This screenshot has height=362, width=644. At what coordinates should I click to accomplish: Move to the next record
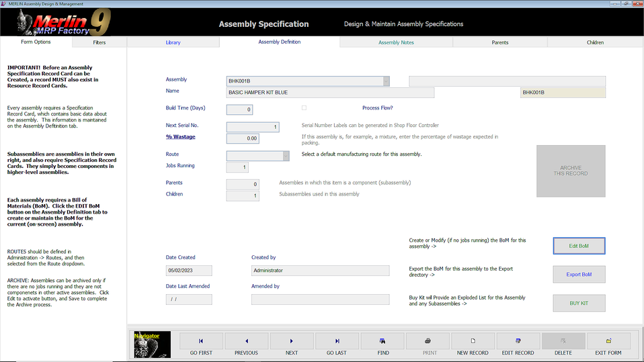tap(292, 345)
